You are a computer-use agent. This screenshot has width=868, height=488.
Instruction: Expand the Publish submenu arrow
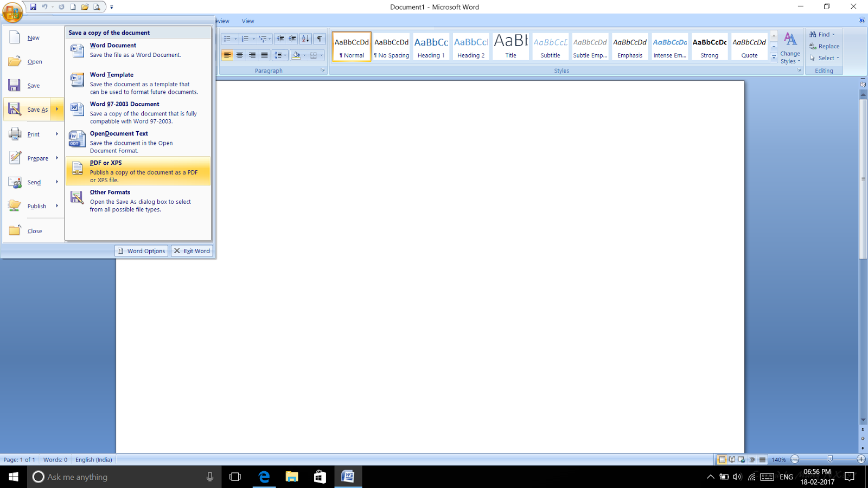coord(57,206)
